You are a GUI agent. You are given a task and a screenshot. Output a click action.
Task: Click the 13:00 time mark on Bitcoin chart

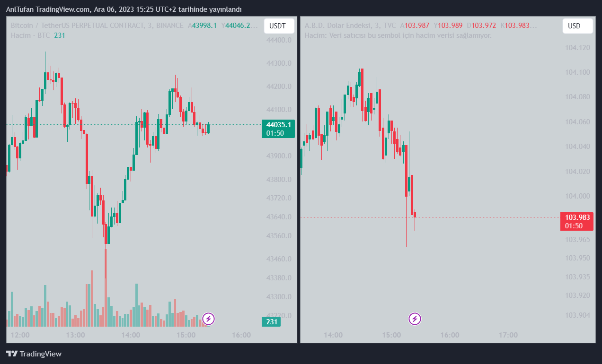tap(75, 335)
